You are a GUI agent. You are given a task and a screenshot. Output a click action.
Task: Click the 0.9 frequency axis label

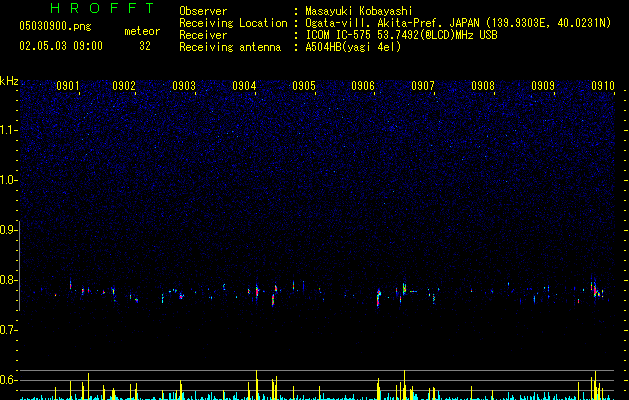[9, 230]
